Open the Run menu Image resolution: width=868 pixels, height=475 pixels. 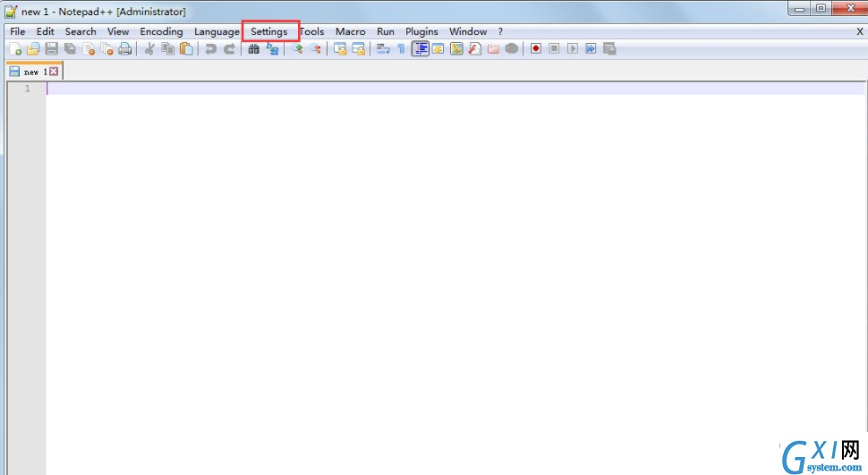pos(386,31)
